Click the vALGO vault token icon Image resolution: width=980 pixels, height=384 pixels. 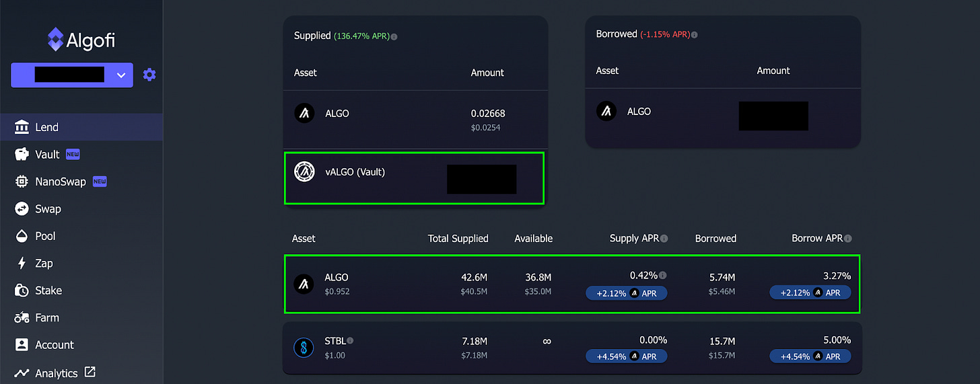305,172
